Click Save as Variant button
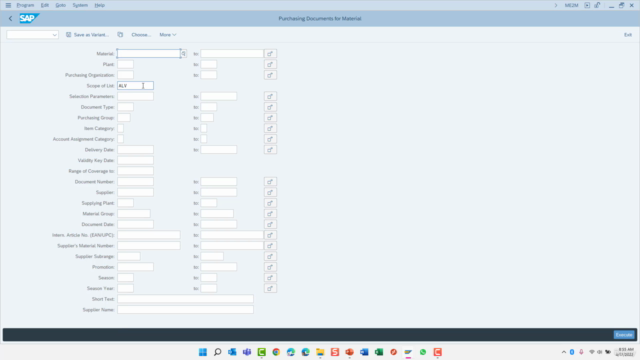 coord(87,35)
